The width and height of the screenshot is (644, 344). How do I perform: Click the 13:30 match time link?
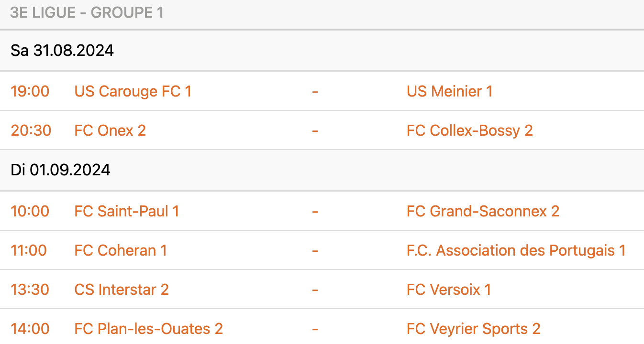(30, 290)
